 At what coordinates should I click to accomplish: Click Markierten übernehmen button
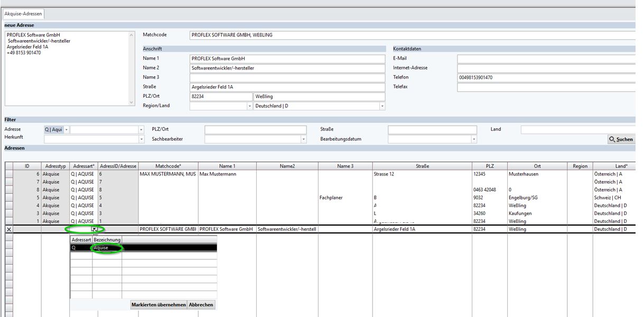coord(158,305)
